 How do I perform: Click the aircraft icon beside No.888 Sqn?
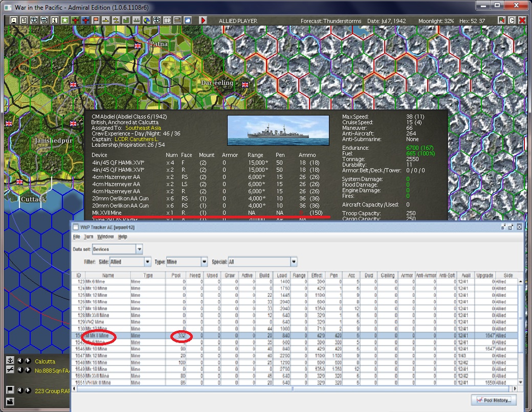pyautogui.click(x=10, y=370)
